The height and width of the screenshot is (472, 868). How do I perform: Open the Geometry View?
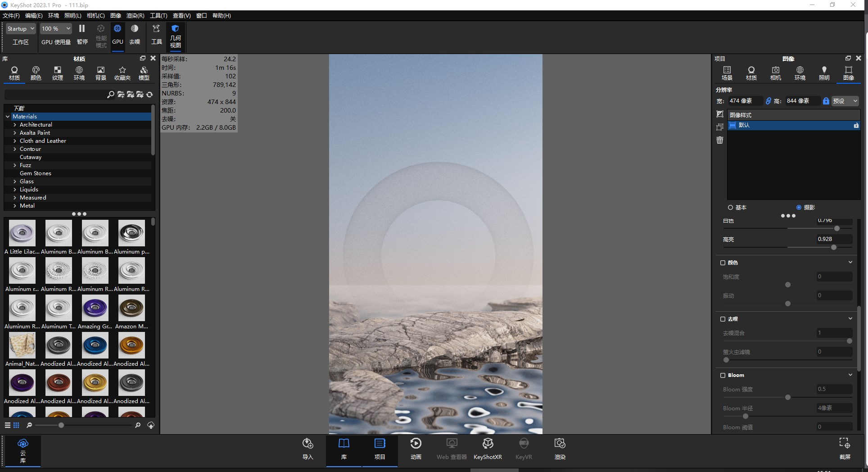click(175, 36)
